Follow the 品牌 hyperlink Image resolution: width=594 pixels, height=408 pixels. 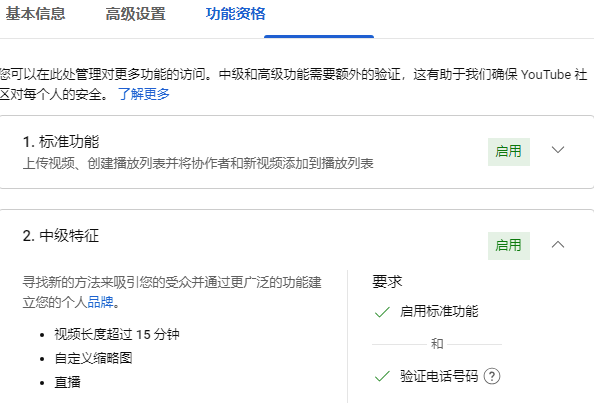click(x=100, y=302)
